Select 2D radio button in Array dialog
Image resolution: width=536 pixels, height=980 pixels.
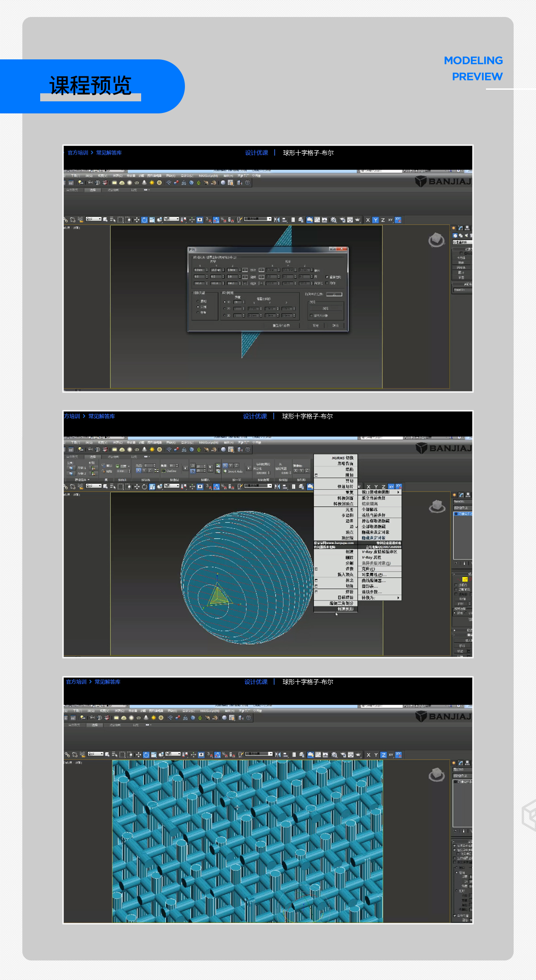[224, 308]
